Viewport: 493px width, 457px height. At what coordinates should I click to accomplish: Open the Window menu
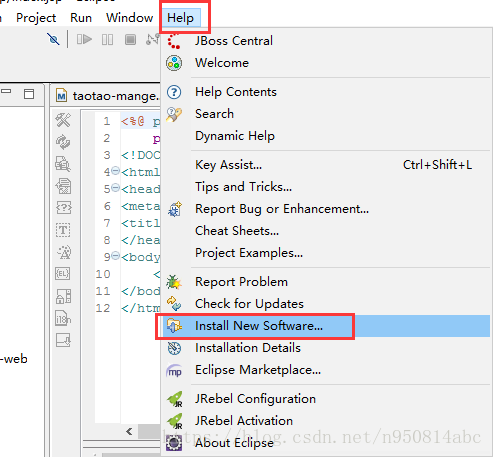(x=129, y=17)
